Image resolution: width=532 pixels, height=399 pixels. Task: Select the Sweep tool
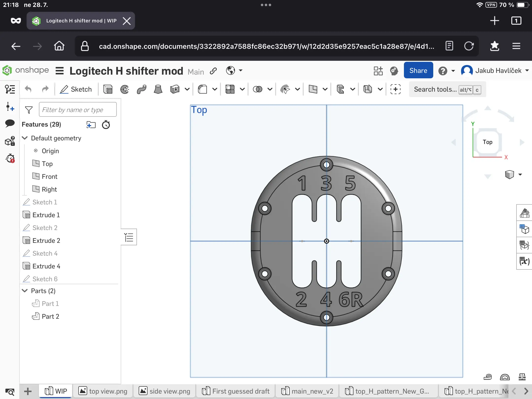click(x=142, y=89)
